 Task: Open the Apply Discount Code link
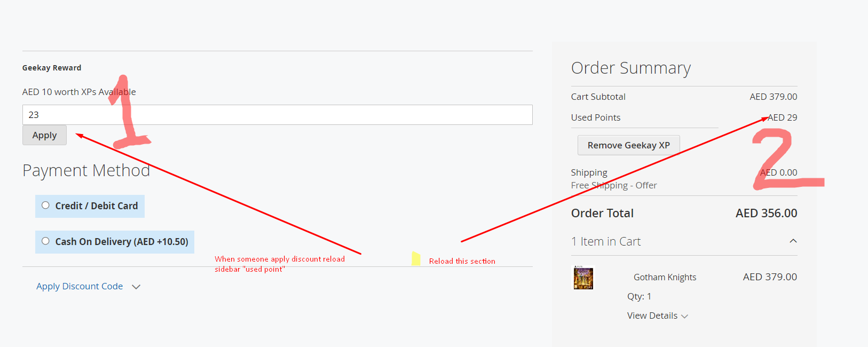coord(80,287)
